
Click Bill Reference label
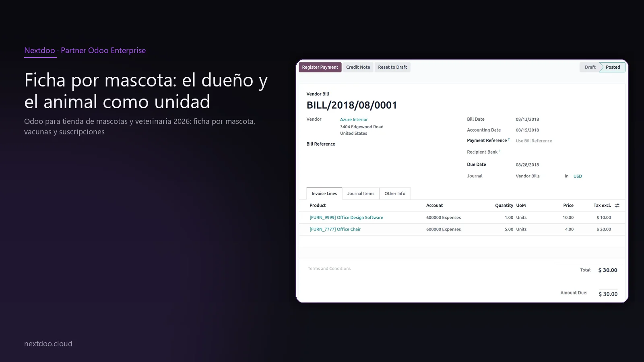[320, 144]
